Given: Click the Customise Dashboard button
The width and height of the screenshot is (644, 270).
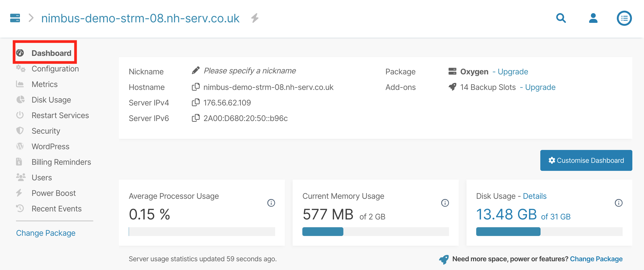Looking at the screenshot, I should pyautogui.click(x=586, y=160).
